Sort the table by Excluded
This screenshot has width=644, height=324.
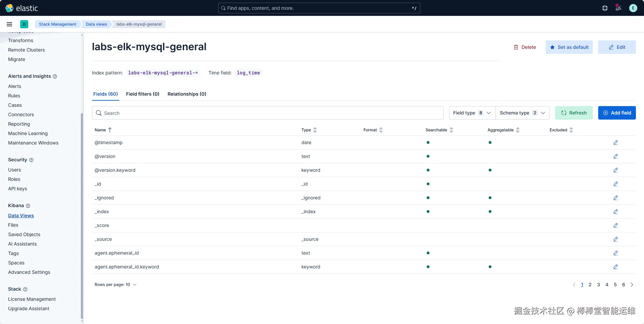tap(561, 130)
